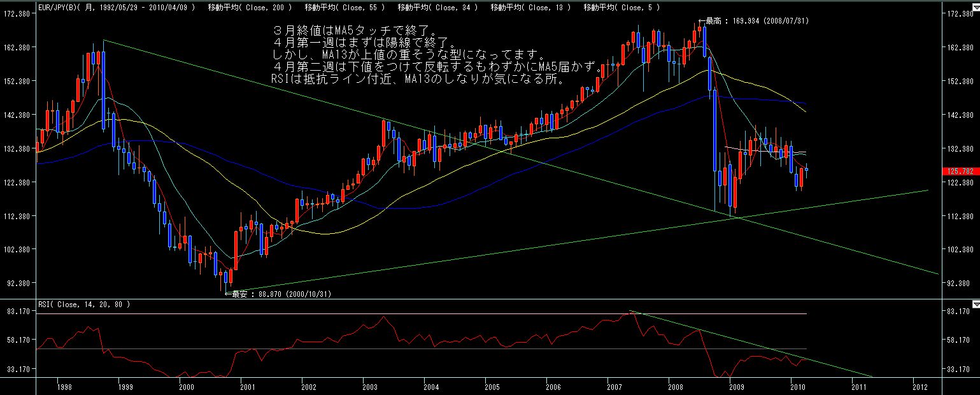Screen dimensions: 980x395
Task: Click the note line starting 4月第一週
Action: click(x=364, y=43)
